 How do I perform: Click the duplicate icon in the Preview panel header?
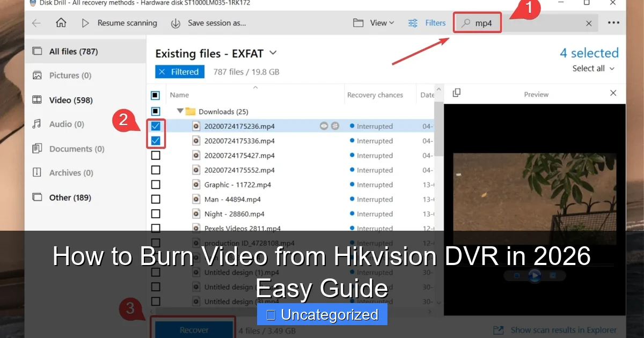[457, 93]
